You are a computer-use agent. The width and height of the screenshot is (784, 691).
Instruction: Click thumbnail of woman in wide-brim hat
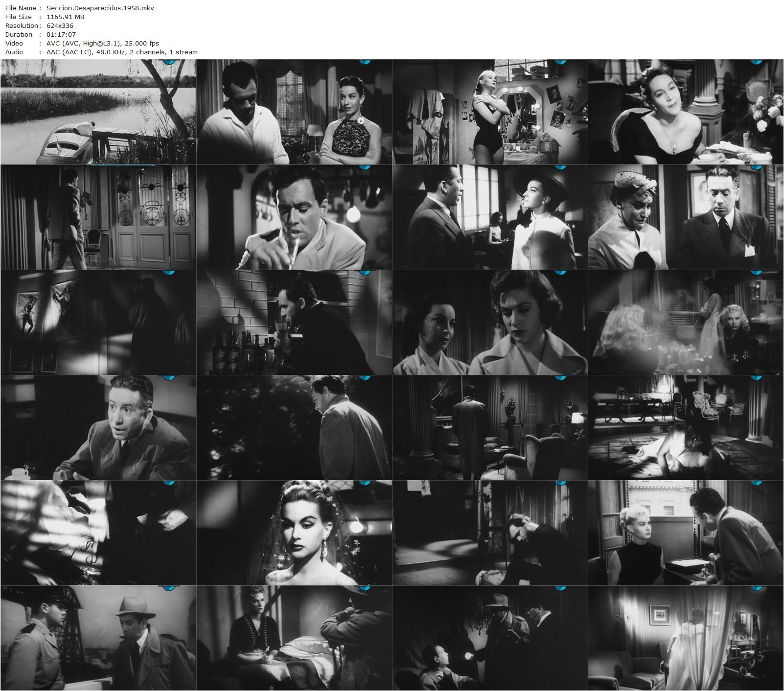coord(490,217)
